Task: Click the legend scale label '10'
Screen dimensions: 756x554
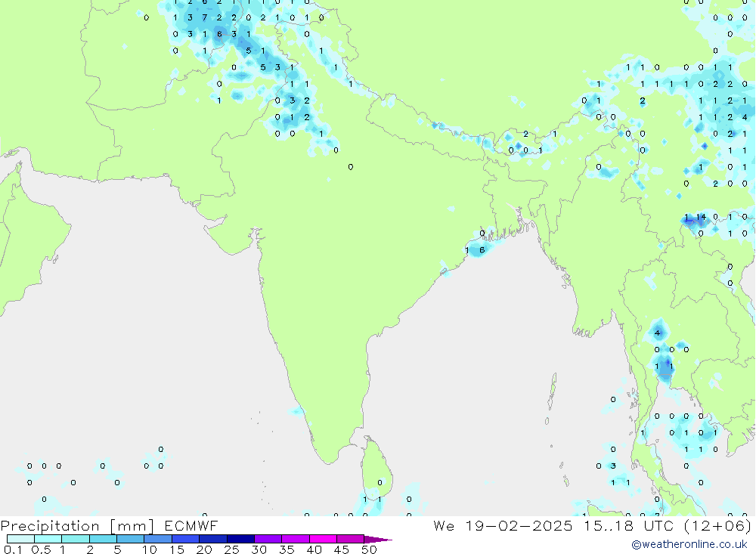Action: click(x=150, y=549)
